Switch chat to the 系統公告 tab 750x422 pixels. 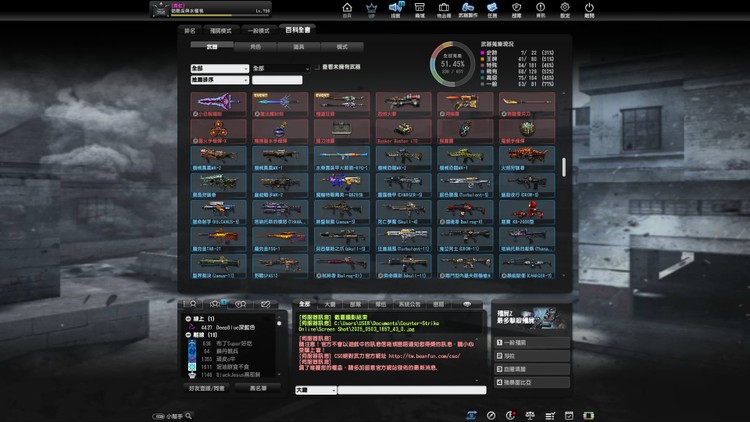[409, 304]
